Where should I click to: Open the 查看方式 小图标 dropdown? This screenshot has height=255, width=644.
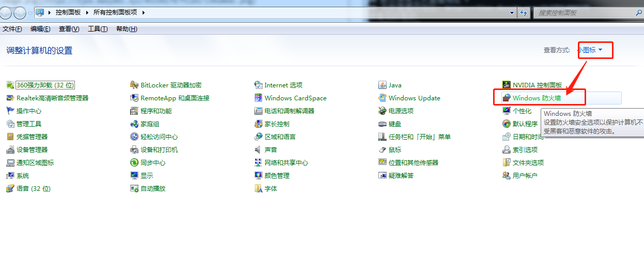590,50
